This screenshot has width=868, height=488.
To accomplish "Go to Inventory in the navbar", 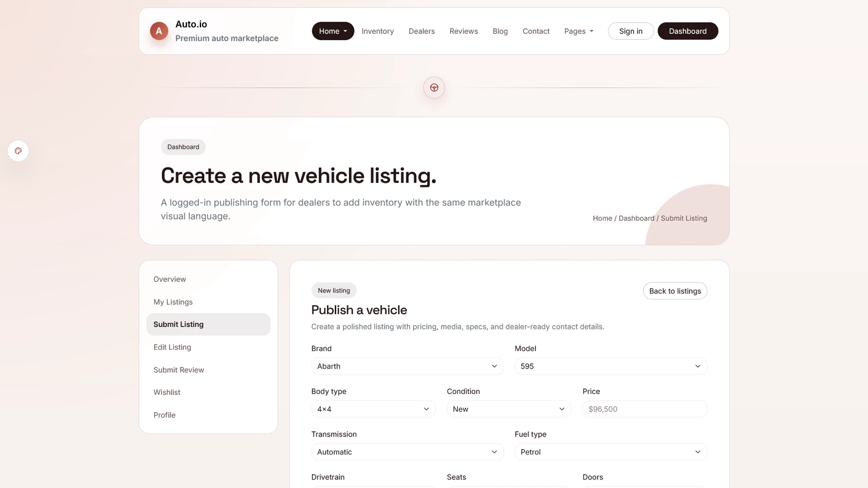I will click(x=377, y=31).
